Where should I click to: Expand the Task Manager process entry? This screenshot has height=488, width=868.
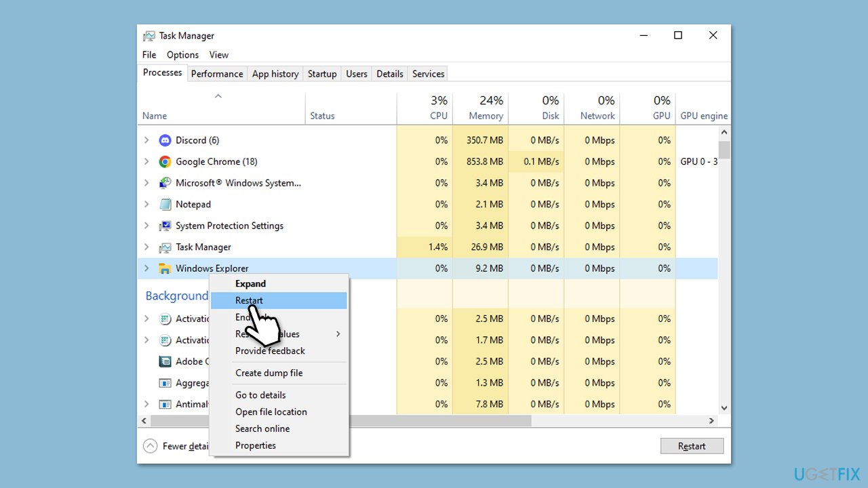[146, 247]
